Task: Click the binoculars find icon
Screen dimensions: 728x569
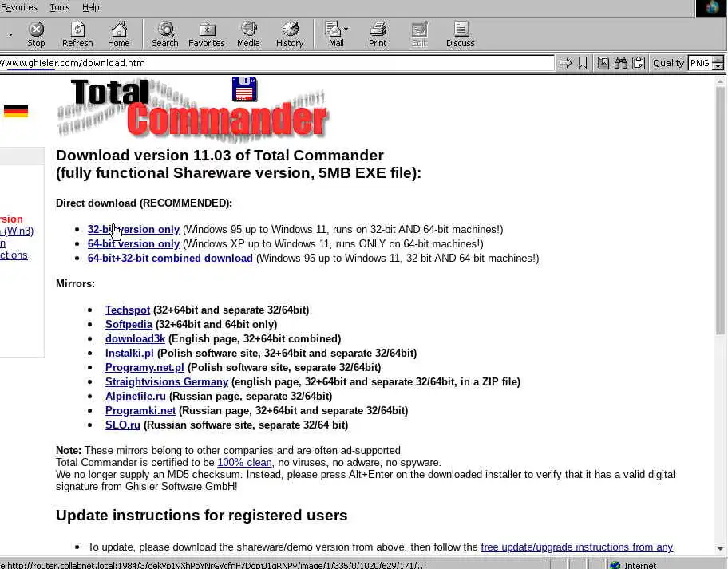Action: click(x=621, y=63)
